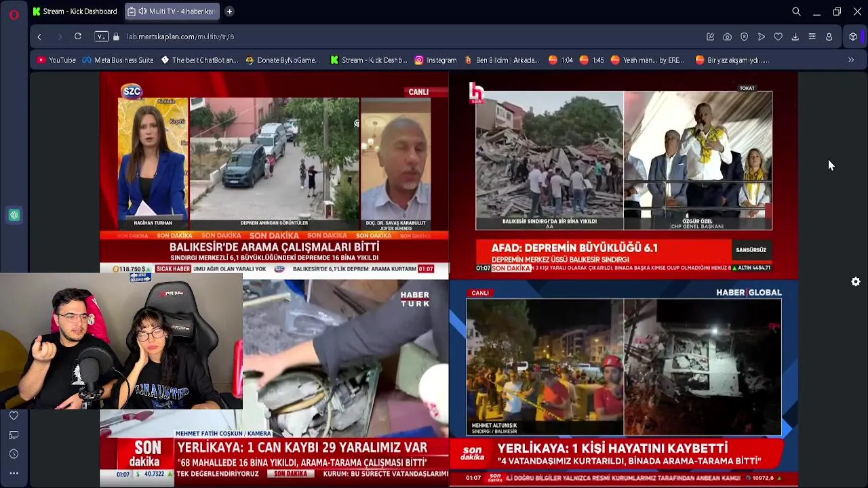
Task: Open the profile account icon
Action: click(x=829, y=37)
